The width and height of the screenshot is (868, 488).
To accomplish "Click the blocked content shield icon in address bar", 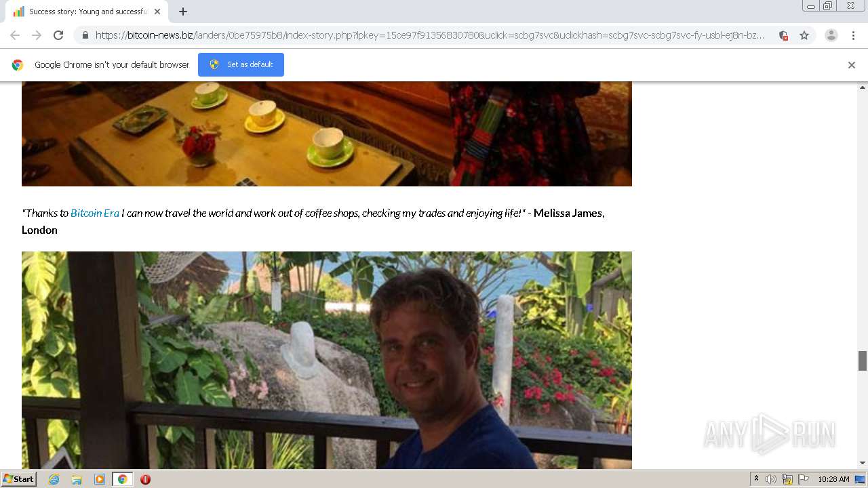I will [x=783, y=35].
